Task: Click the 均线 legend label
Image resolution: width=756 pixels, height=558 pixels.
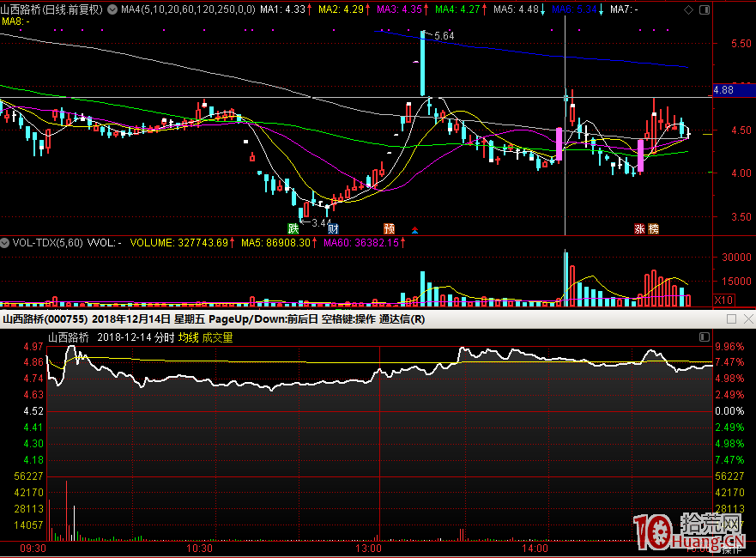Action: pos(188,337)
